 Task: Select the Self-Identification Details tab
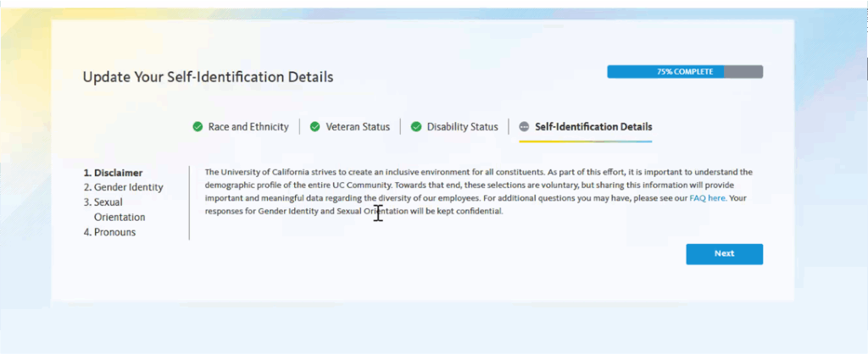tap(593, 127)
